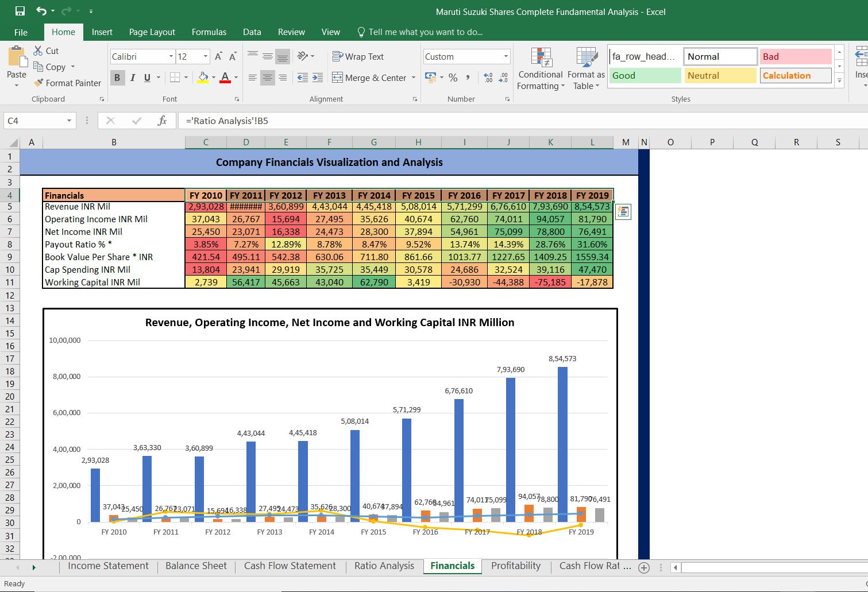Open the font size dropdown
868x592 pixels.
tap(206, 56)
